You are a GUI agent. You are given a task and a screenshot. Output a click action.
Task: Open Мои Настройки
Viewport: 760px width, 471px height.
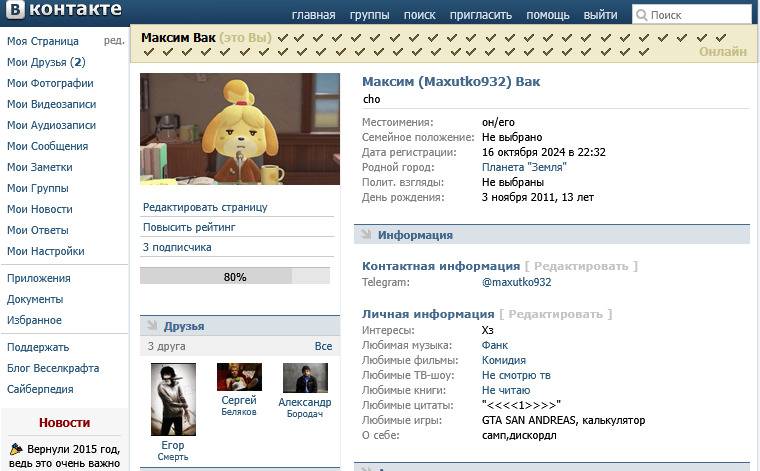click(46, 251)
